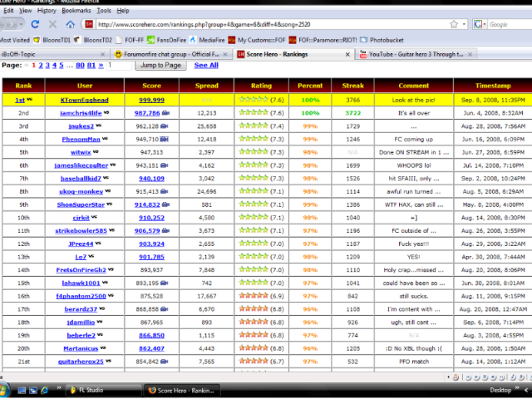Screen dimensions: 532x399
Task: Click the video icon next to 915,413
Action: [x=165, y=192]
